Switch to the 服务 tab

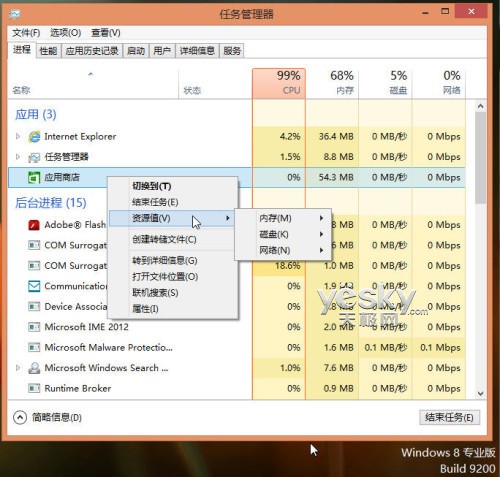(232, 51)
